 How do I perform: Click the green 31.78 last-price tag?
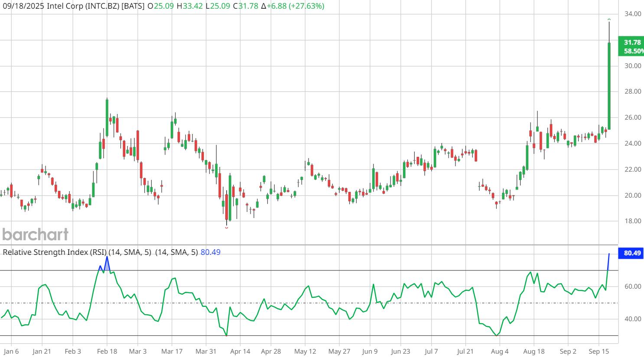click(631, 46)
